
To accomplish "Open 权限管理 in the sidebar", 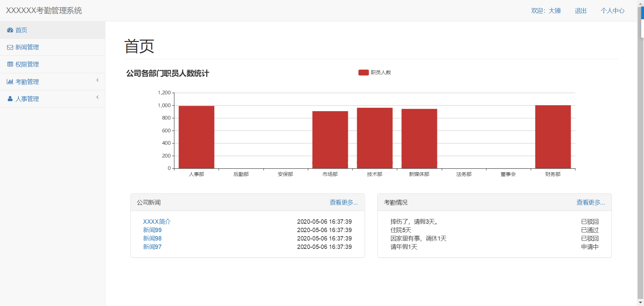I will (52, 64).
